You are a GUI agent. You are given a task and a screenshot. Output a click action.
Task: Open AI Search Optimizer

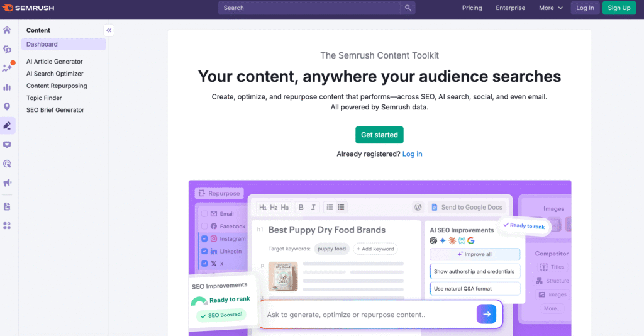click(x=55, y=74)
